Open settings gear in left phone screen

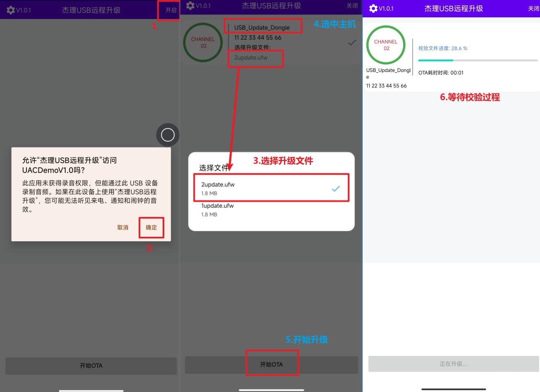[x=11, y=10]
